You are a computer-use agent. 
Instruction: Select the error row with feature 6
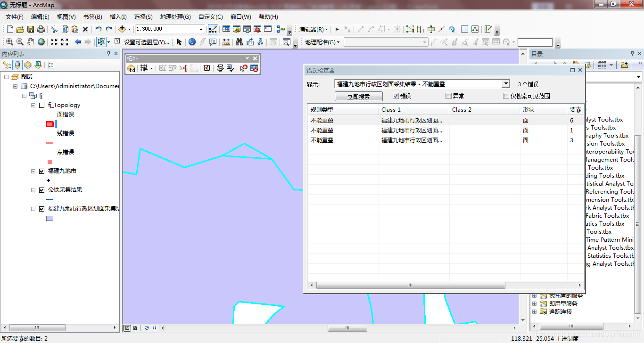[x=446, y=120]
